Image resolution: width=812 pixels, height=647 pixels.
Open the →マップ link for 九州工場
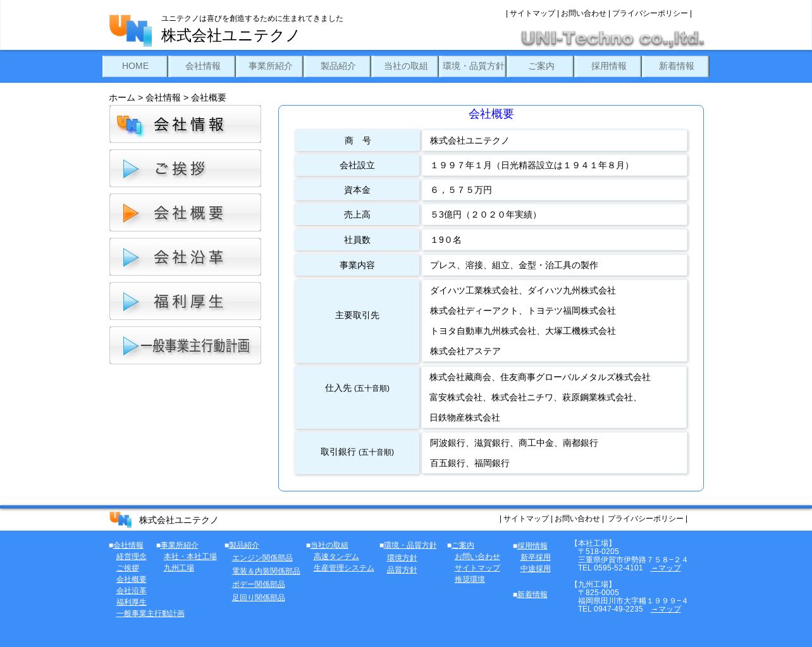666,609
